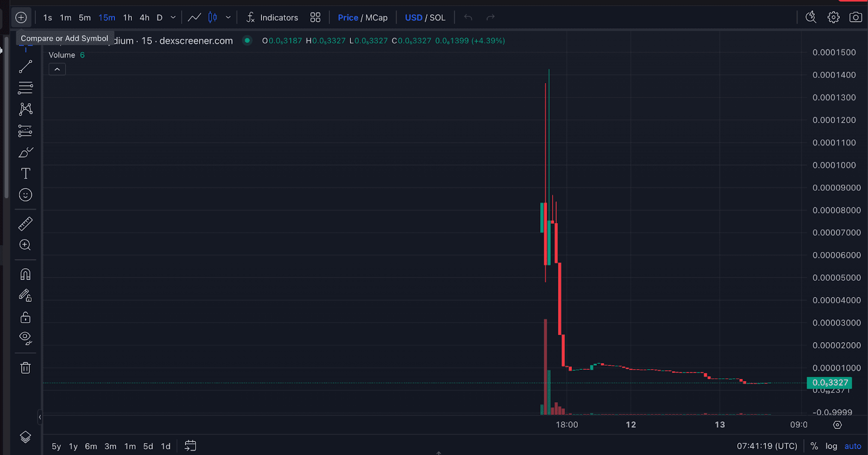Select the brush drawing tool

(x=25, y=153)
